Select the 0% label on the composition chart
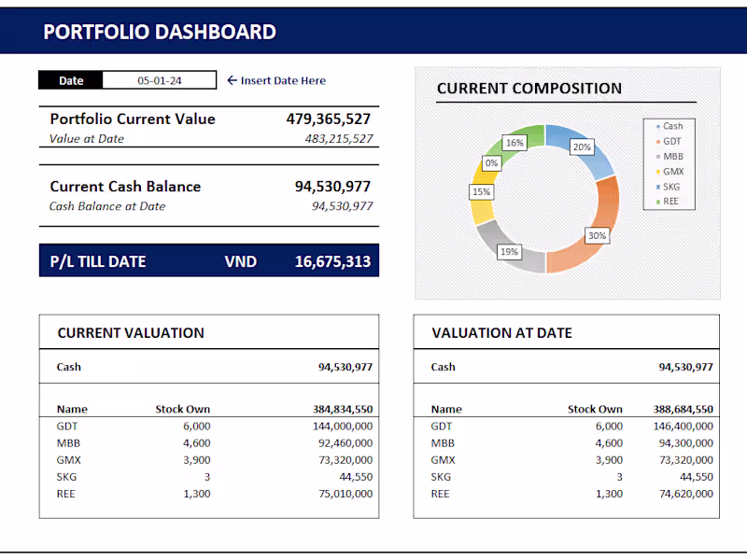The width and height of the screenshot is (747, 560). pos(493,162)
